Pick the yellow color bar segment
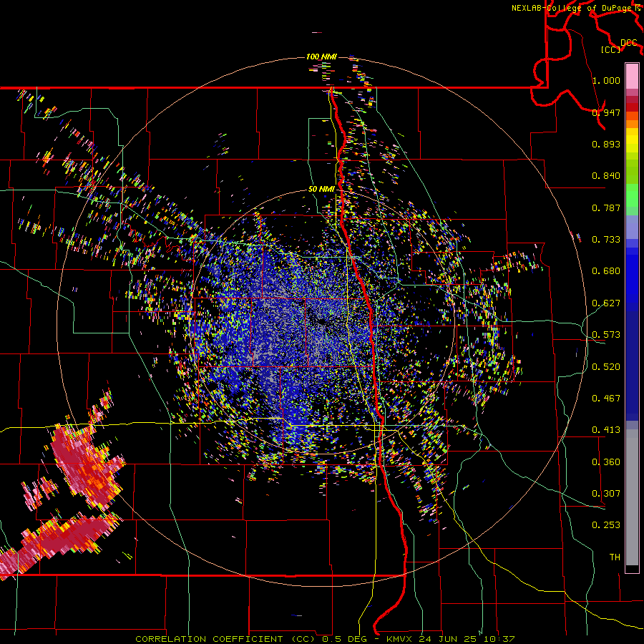The image size is (644, 644). pos(632,141)
